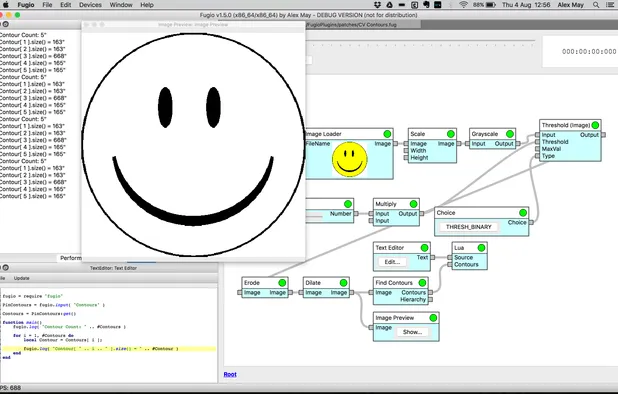Open the Apple menu
Image resolution: width=618 pixels, height=394 pixels.
click(6, 5)
